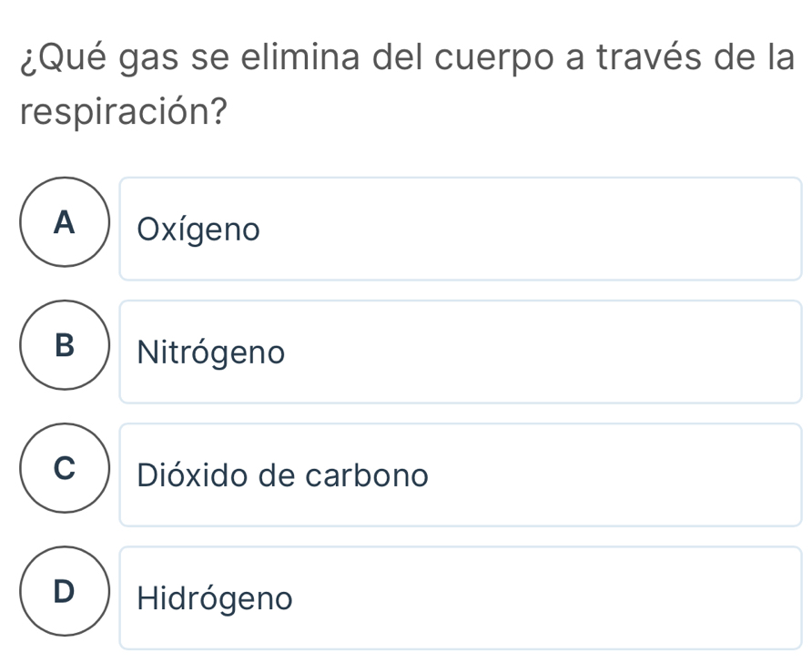812x663 pixels.
Task: Mark answer D as your choice
Action: (x=62, y=591)
